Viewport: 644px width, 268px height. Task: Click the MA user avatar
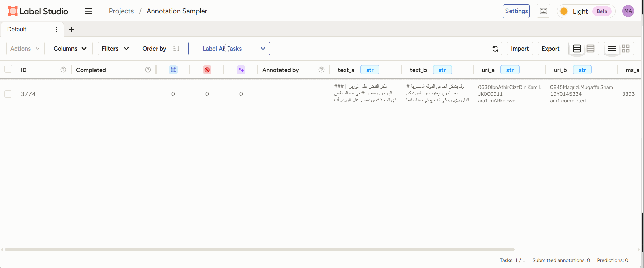tap(628, 11)
